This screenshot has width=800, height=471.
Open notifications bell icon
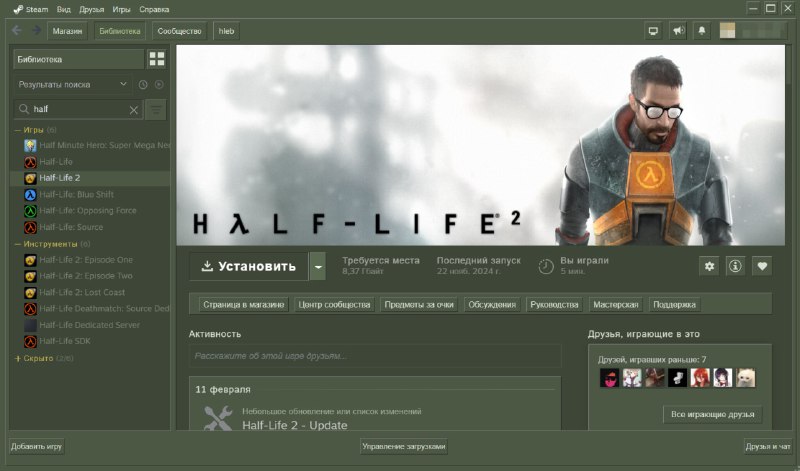point(702,31)
